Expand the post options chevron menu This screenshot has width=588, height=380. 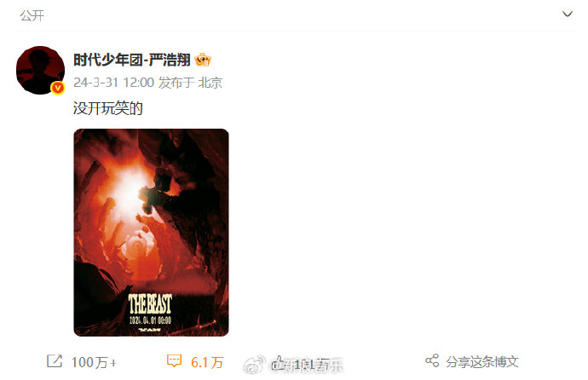[568, 14]
